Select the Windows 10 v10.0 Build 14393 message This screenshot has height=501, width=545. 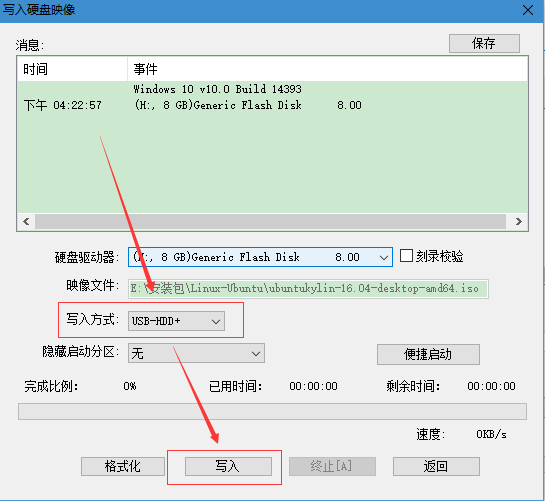pyautogui.click(x=217, y=89)
